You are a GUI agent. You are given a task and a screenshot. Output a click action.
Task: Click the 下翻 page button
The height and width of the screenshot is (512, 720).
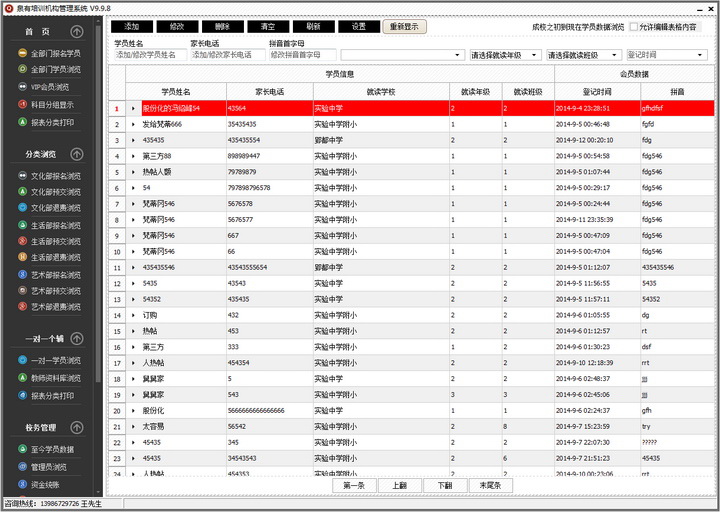point(445,485)
